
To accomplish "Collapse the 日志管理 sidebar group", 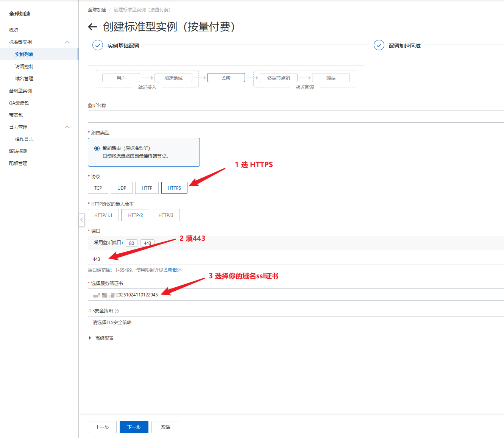I will click(67, 127).
